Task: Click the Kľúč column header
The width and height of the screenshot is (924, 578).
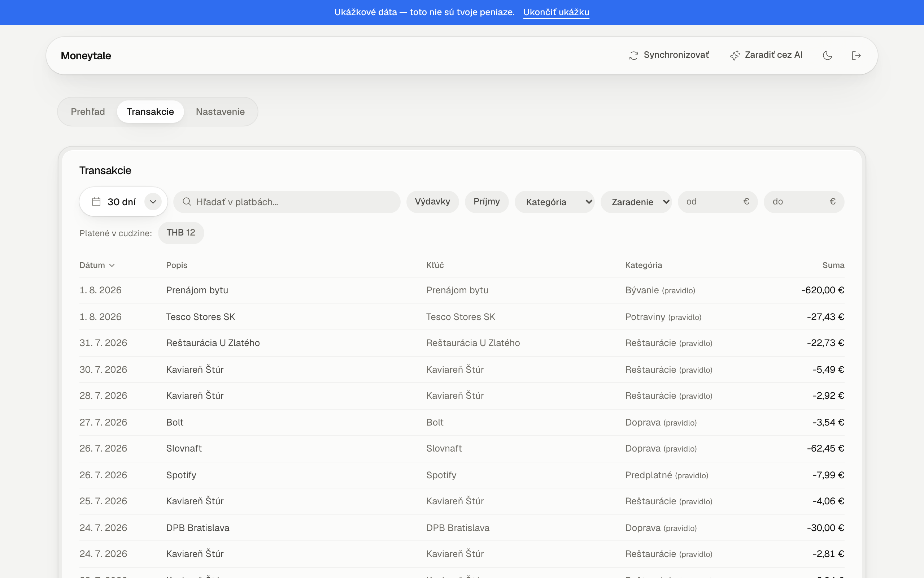Action: tap(435, 265)
